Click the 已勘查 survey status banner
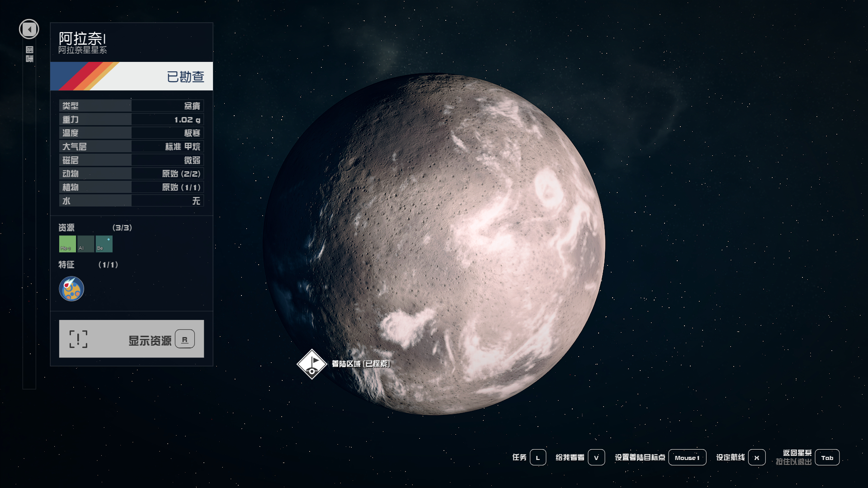The image size is (868, 488). coord(132,76)
